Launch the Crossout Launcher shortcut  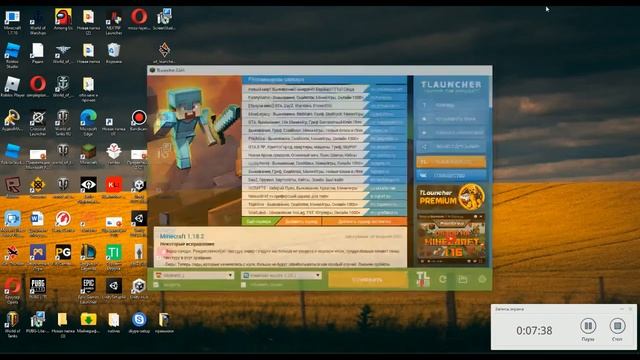(x=38, y=122)
